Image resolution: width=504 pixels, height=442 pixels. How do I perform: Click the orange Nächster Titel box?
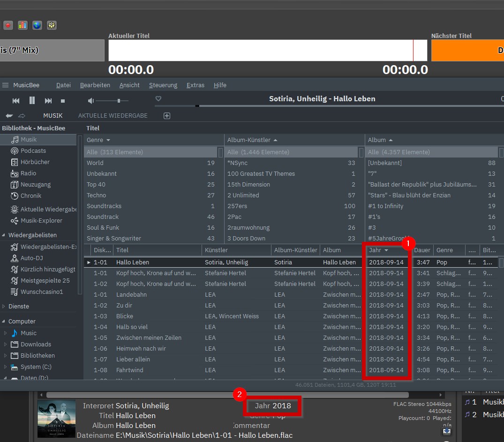[468, 51]
